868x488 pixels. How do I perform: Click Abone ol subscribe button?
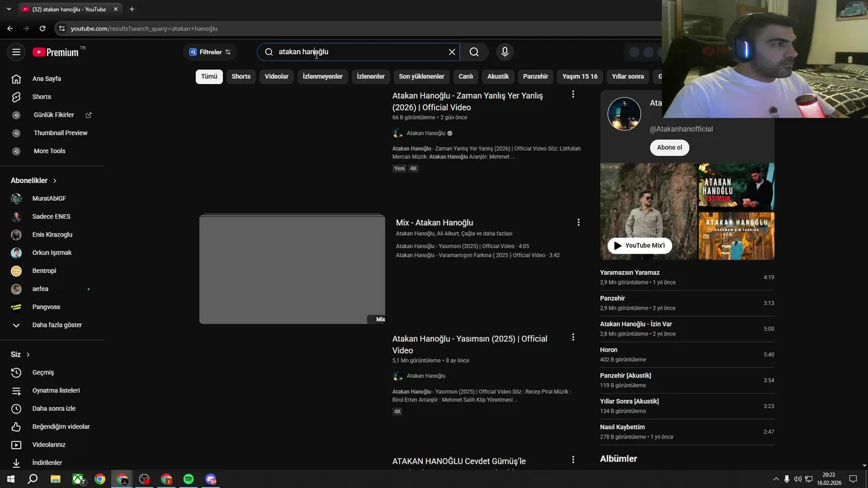[x=669, y=148]
